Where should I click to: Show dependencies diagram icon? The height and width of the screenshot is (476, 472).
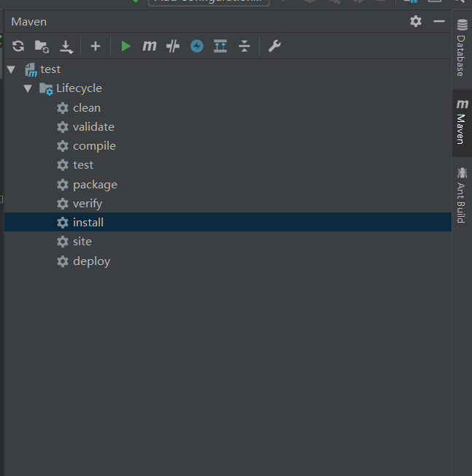pos(220,46)
